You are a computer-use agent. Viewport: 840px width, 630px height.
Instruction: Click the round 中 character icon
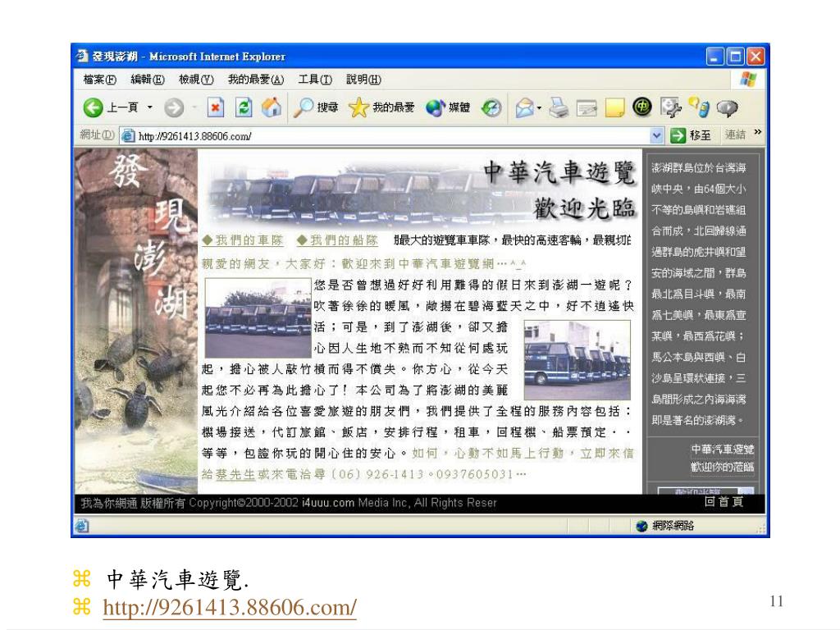[641, 107]
